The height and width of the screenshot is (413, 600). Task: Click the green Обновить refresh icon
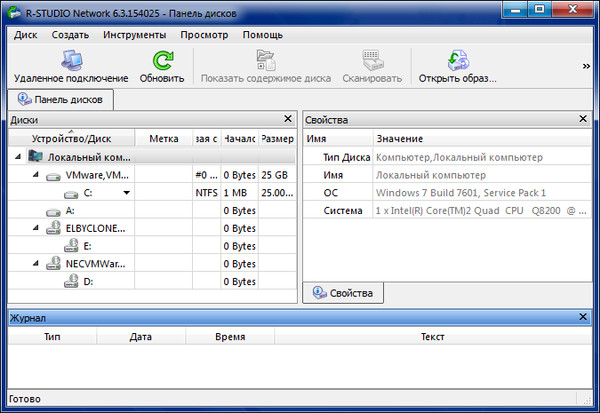pyautogui.click(x=161, y=60)
